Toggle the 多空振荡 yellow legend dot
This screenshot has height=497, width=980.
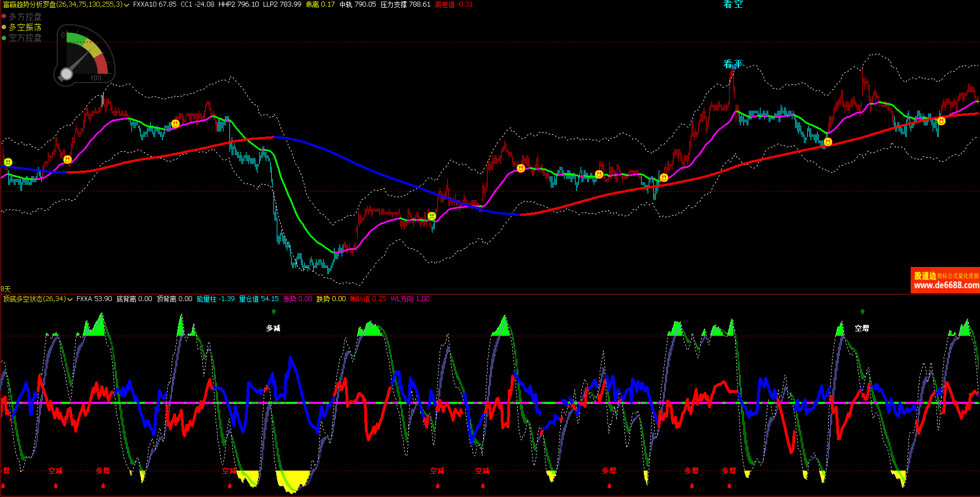[4, 27]
